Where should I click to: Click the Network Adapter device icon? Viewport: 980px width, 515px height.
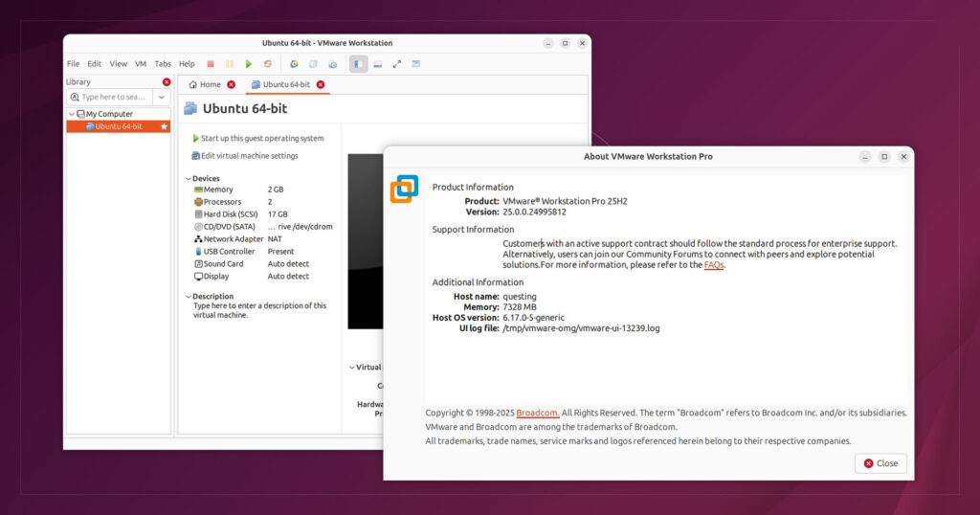point(198,239)
